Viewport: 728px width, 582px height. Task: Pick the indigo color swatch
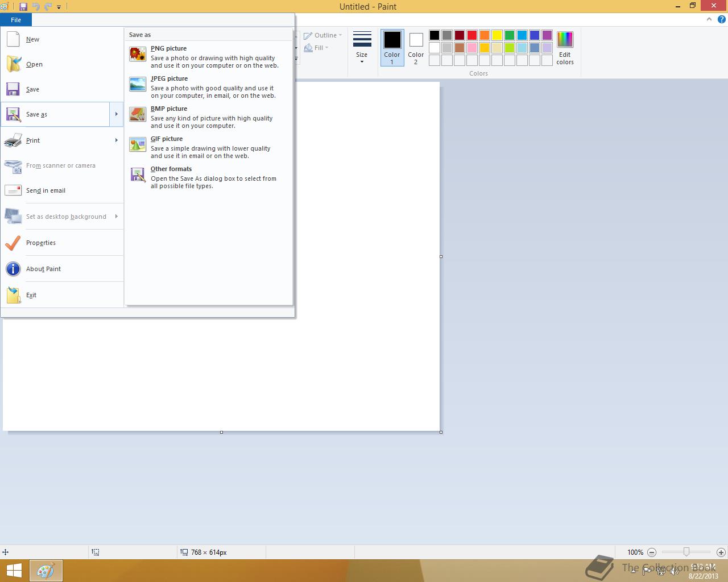(535, 35)
